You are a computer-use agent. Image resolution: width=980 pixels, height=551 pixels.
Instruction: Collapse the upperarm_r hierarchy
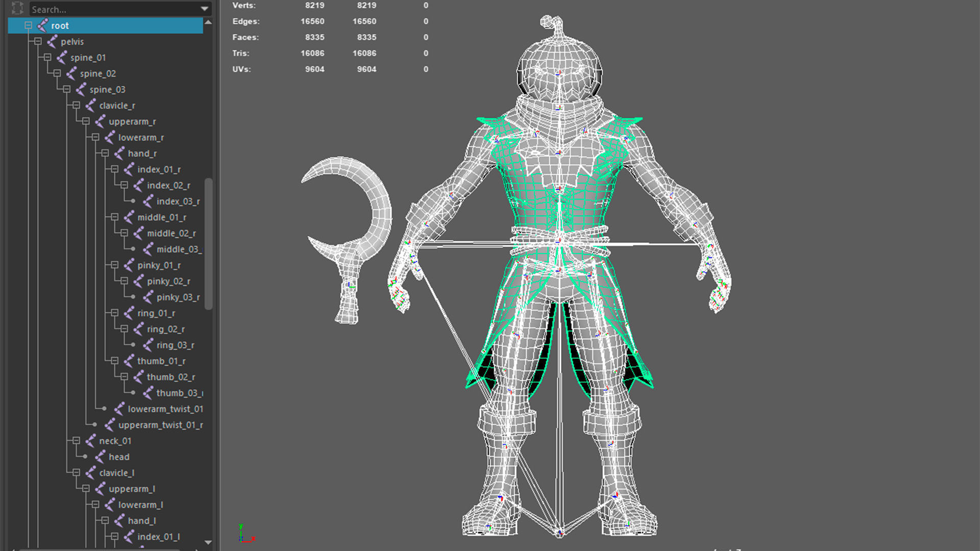coord(86,121)
